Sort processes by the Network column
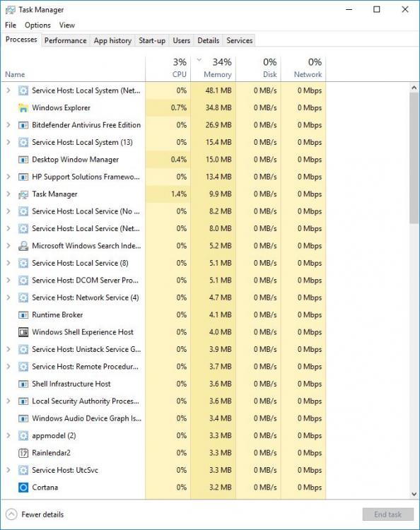Image resolution: width=420 pixels, height=530 pixels. tap(303, 69)
